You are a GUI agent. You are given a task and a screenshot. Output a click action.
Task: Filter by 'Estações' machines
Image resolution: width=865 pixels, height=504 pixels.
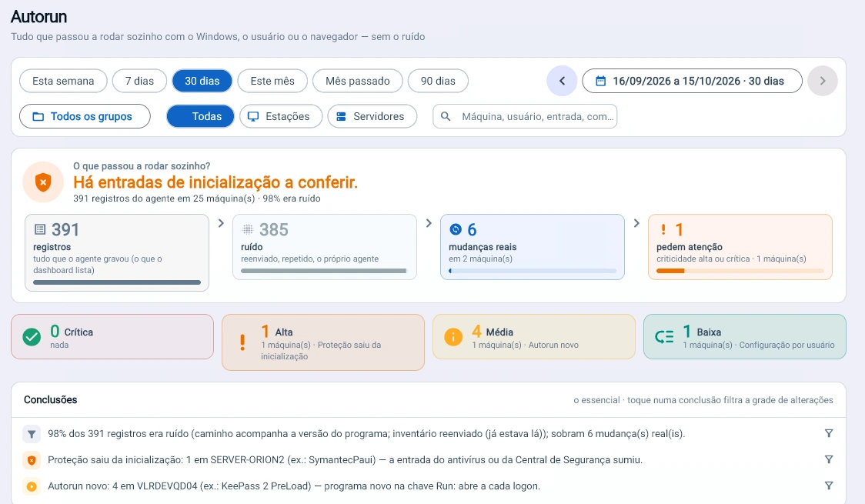281,116
